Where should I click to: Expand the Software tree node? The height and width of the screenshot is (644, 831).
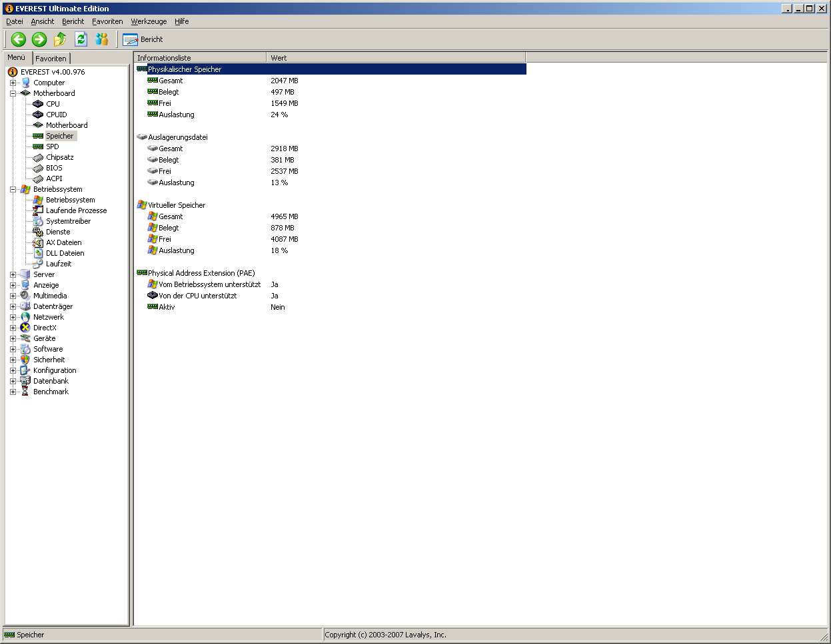[13, 349]
